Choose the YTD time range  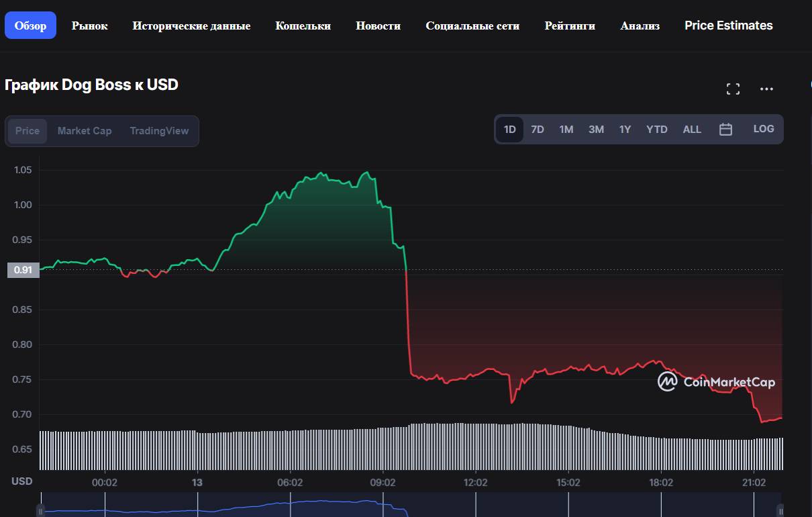click(x=656, y=130)
